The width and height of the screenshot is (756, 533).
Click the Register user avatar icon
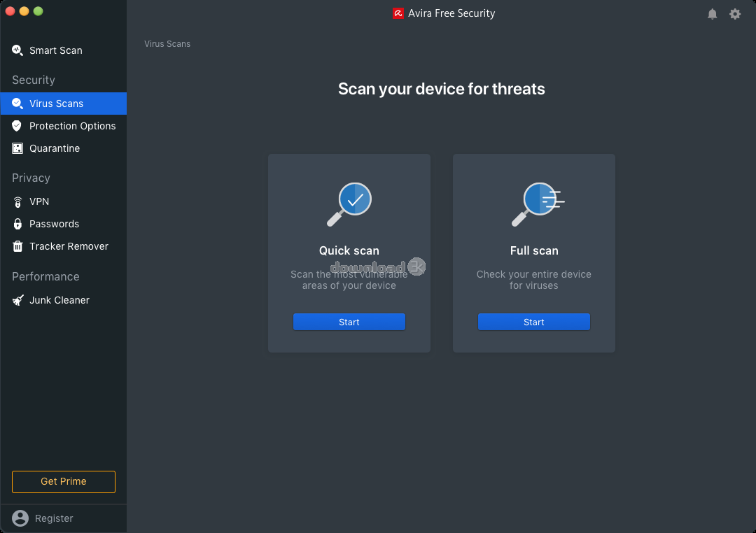pos(20,518)
